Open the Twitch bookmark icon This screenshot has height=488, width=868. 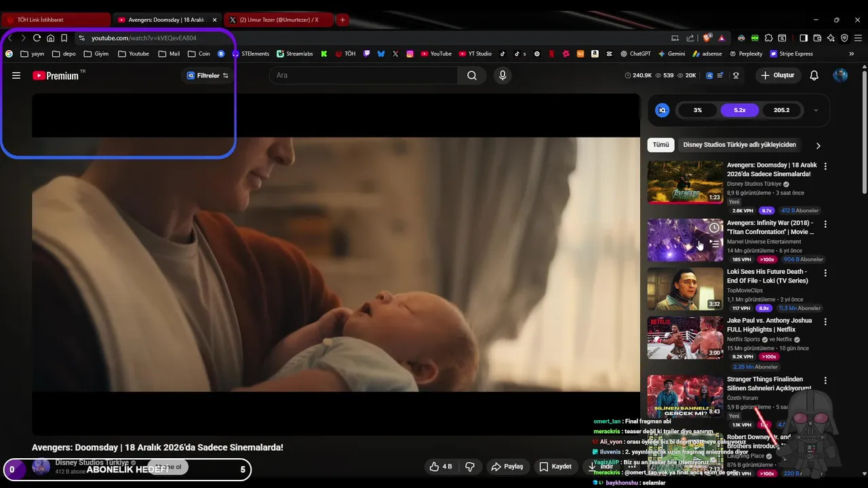(366, 54)
